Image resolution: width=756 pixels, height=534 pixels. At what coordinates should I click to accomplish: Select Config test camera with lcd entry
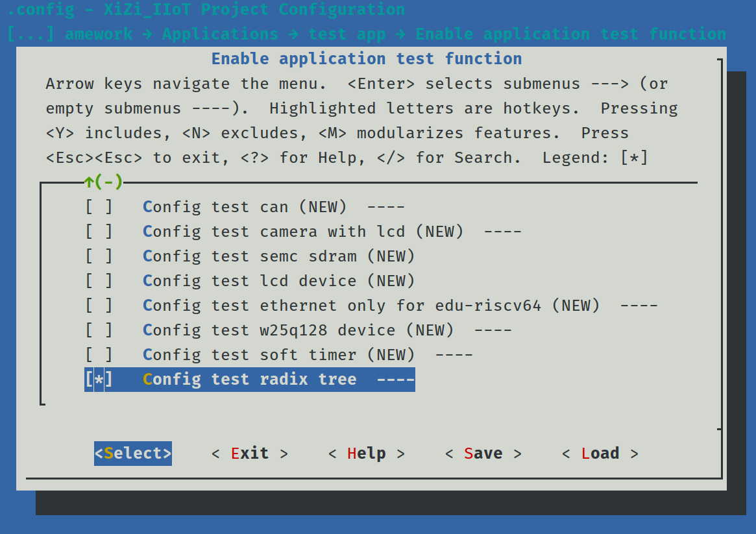click(303, 232)
